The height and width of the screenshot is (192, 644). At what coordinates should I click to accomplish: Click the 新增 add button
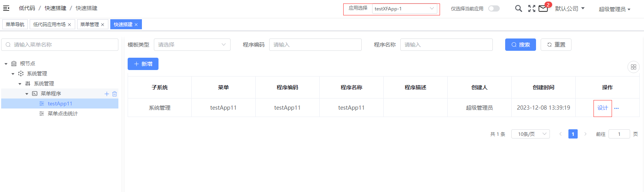click(x=143, y=64)
